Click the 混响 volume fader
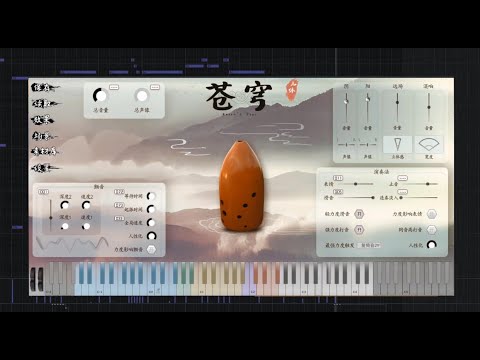The image size is (480, 360). point(429,107)
